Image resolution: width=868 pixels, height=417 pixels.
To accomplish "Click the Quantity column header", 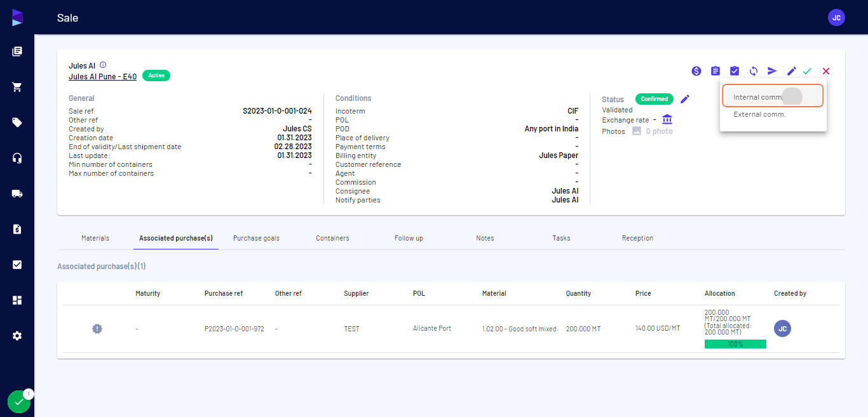I will click(579, 293).
